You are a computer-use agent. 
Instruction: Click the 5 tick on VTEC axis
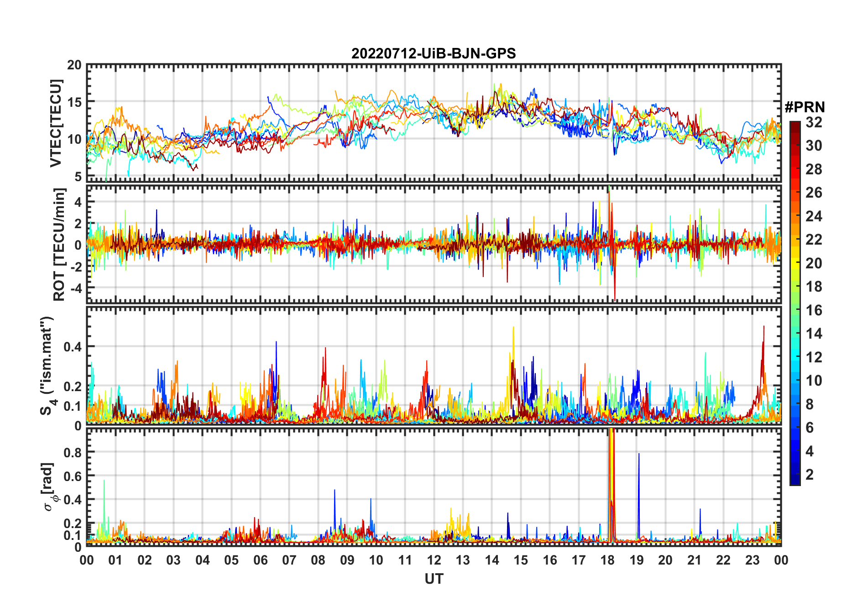pyautogui.click(x=78, y=177)
